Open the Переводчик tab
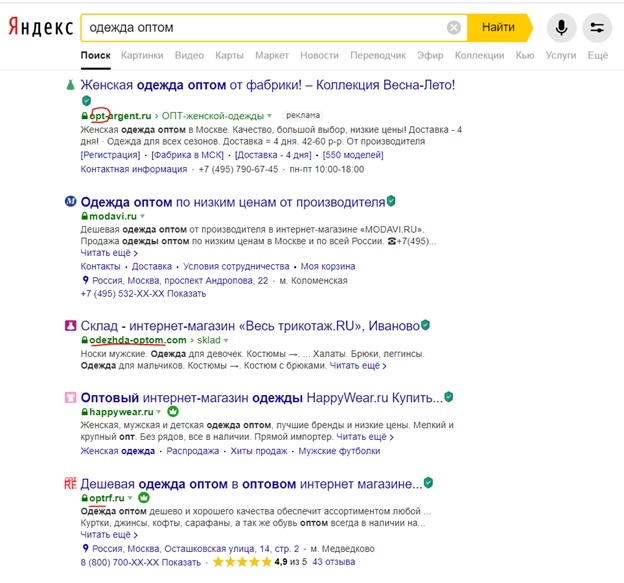Image resolution: width=624 pixels, height=583 pixels. [378, 55]
